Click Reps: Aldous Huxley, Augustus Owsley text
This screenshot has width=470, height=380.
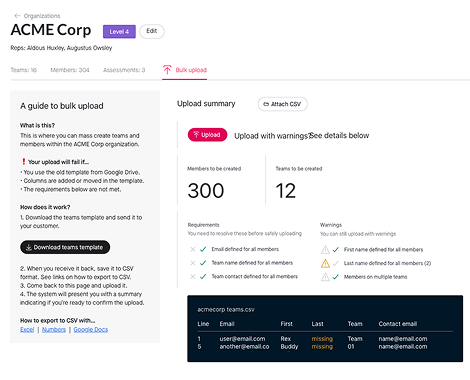[x=61, y=48]
